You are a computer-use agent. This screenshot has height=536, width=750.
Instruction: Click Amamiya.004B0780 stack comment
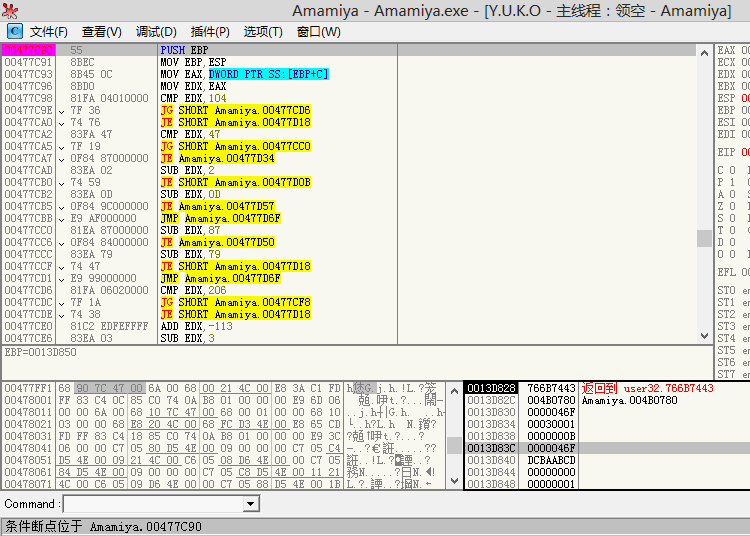pyautogui.click(x=629, y=400)
